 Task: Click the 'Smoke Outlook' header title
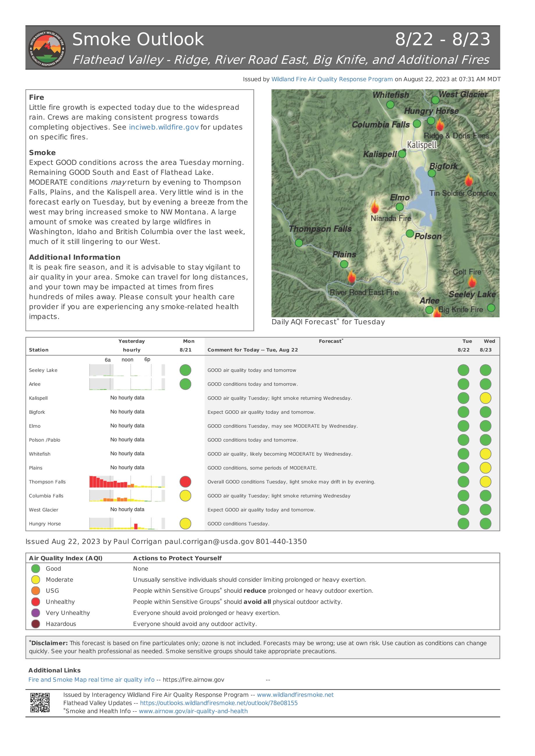(x=138, y=39)
